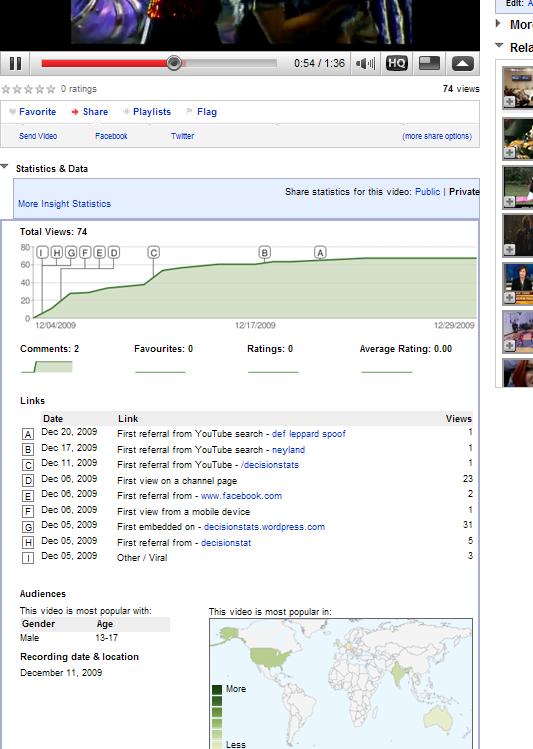
Task: Click chart marker A
Action: click(320, 253)
